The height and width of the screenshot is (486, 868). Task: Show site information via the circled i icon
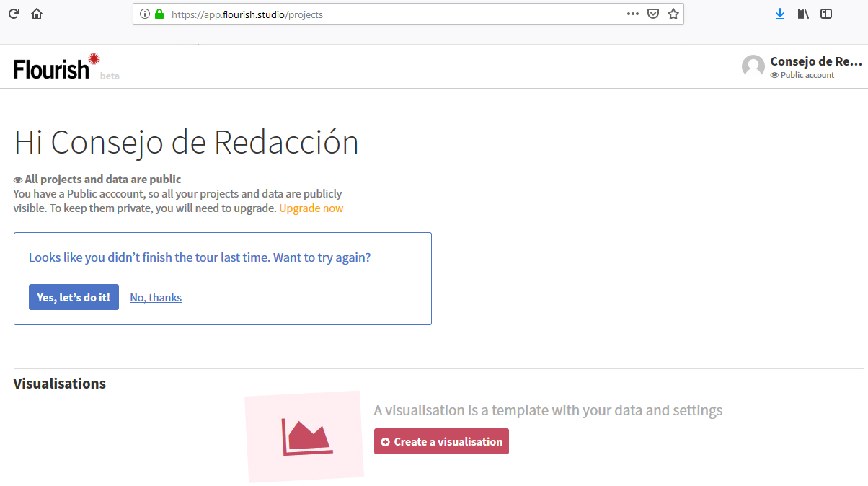point(145,14)
